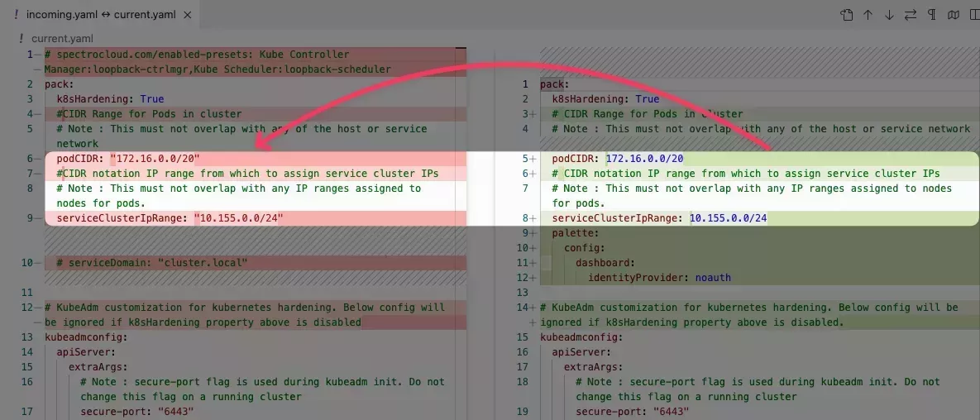
Task: Click the 'nodes for pods.' wrapped line
Action: (101, 203)
